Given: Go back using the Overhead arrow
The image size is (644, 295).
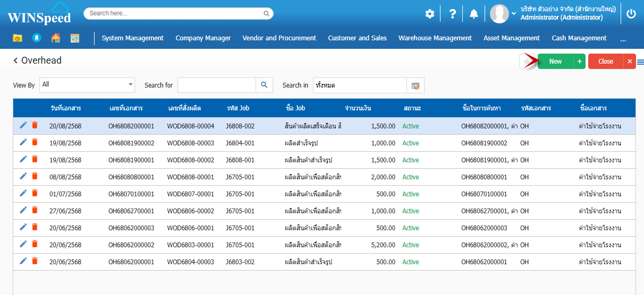Looking at the screenshot, I should pos(16,61).
